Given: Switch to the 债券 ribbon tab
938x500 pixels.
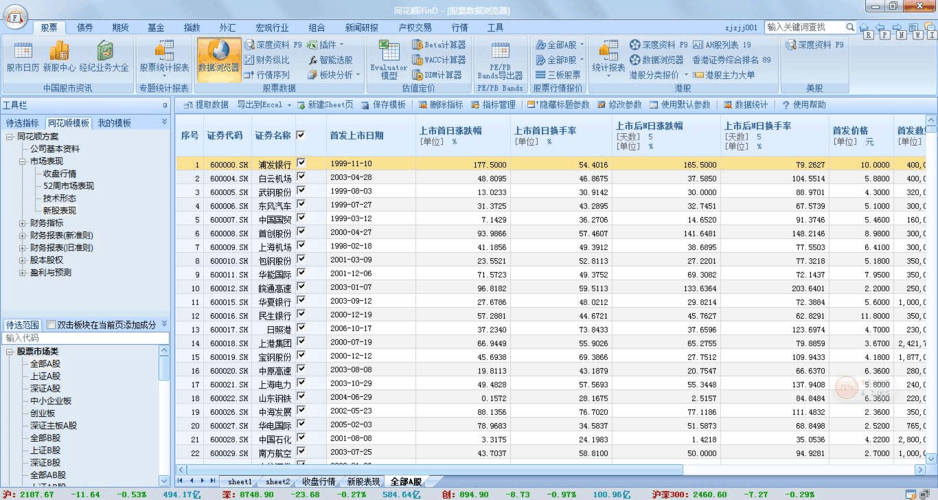Looking at the screenshot, I should [85, 28].
